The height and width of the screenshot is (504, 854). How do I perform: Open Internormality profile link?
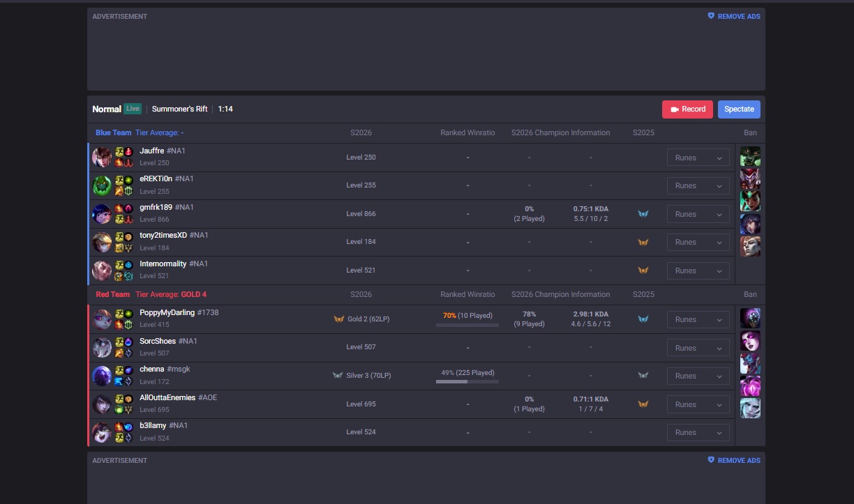(174, 264)
